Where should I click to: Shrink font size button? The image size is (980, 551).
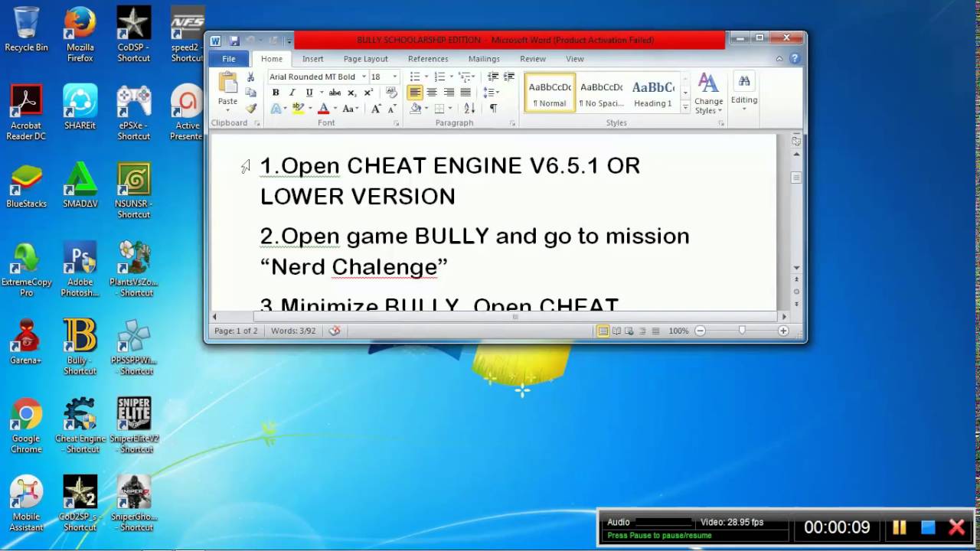(x=392, y=109)
